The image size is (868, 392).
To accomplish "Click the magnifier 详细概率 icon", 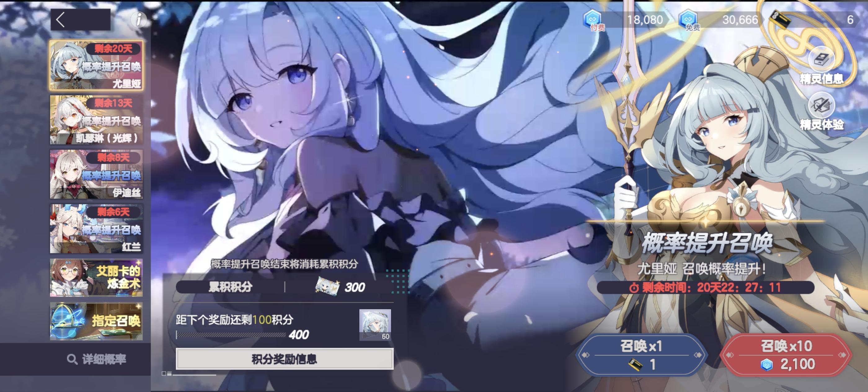I will coord(72,359).
